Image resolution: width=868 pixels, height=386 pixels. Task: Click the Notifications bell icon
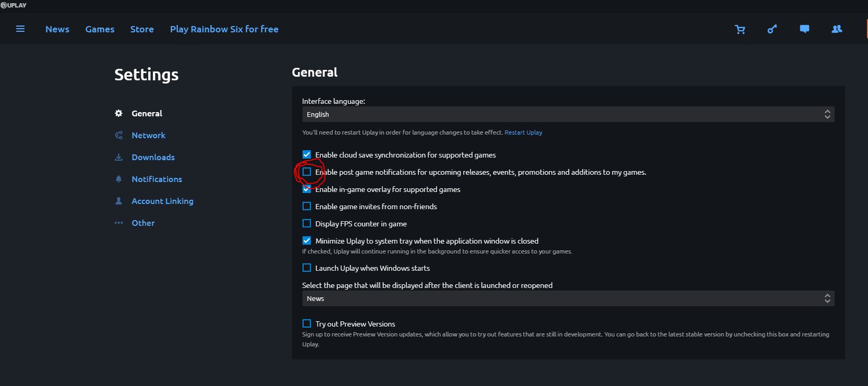pyautogui.click(x=119, y=179)
